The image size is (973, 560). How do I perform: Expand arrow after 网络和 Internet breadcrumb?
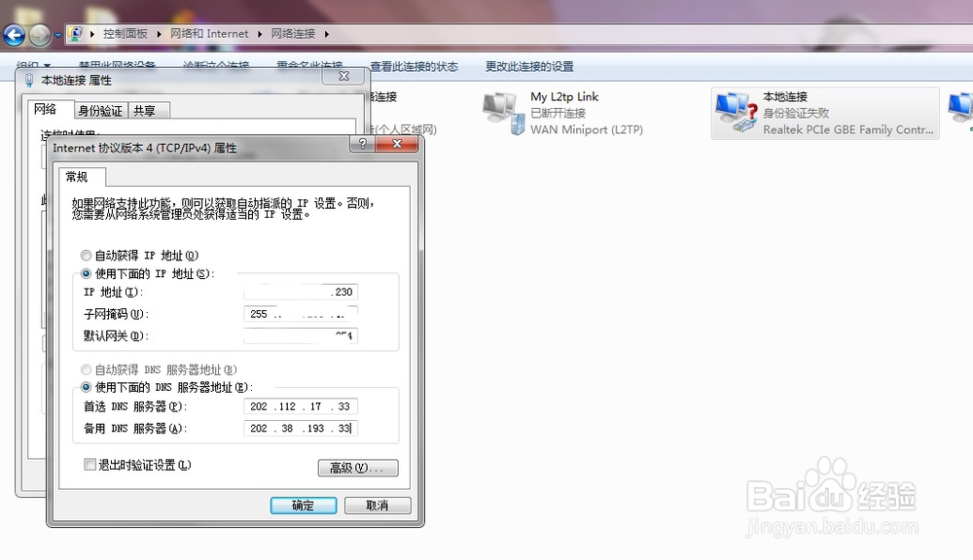pyautogui.click(x=260, y=34)
